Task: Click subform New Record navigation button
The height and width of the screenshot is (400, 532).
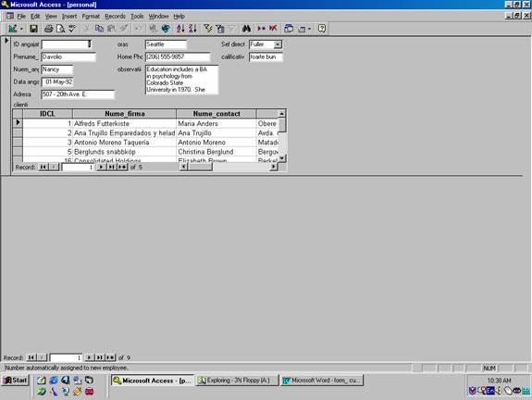Action: pyautogui.click(x=122, y=167)
